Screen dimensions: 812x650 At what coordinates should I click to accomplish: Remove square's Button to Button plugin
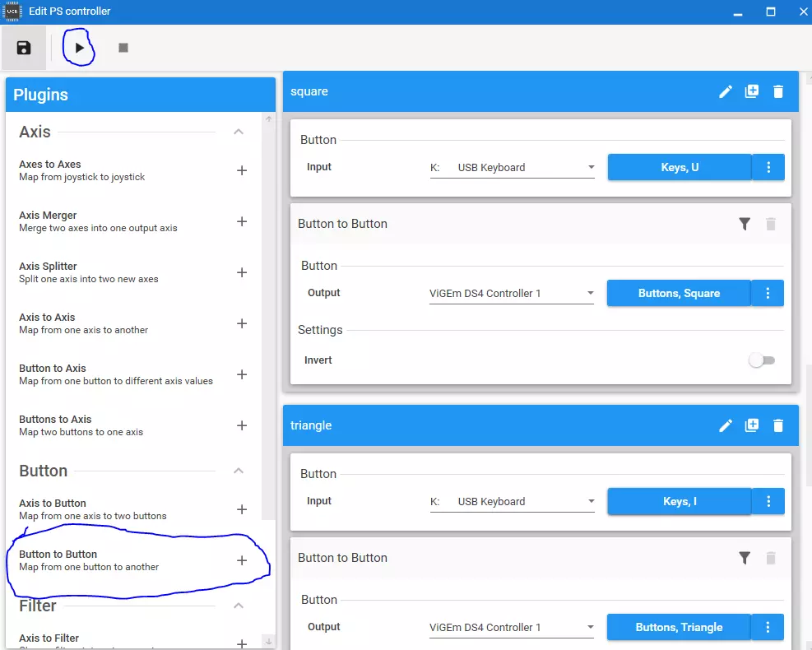(x=771, y=224)
